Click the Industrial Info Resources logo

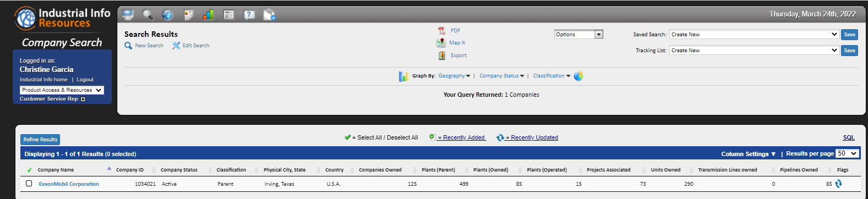click(62, 18)
